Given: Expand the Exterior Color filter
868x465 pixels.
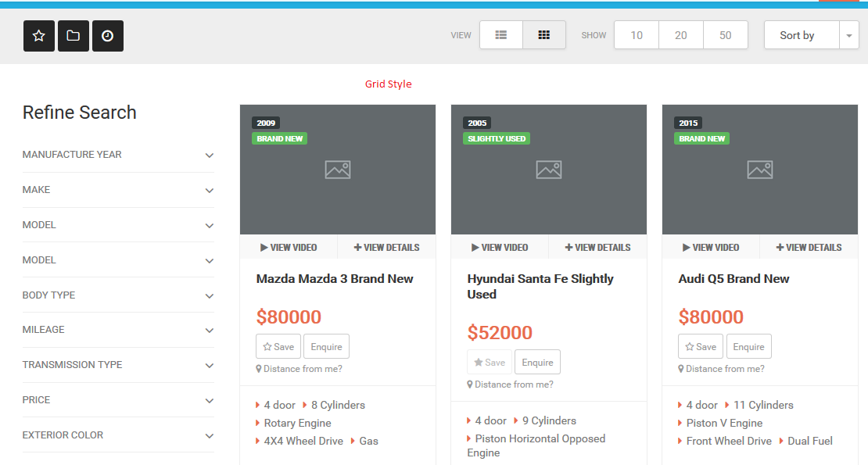Looking at the screenshot, I should 118,435.
